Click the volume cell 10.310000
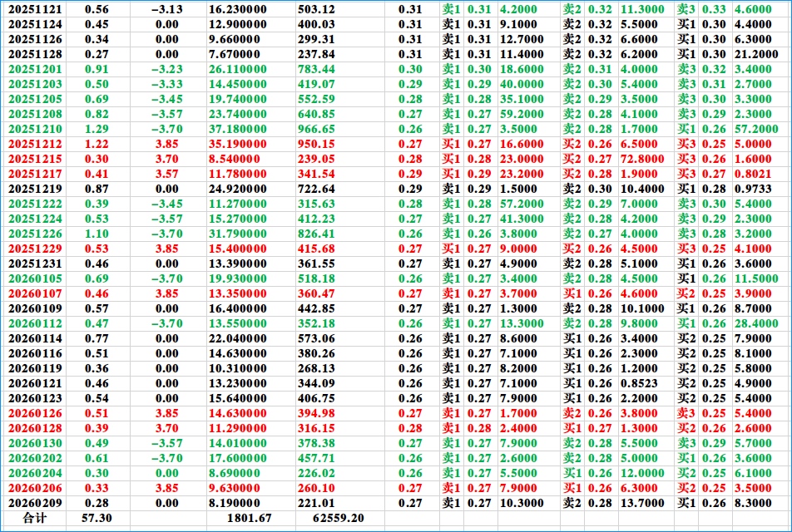792x532 pixels. 237,368
